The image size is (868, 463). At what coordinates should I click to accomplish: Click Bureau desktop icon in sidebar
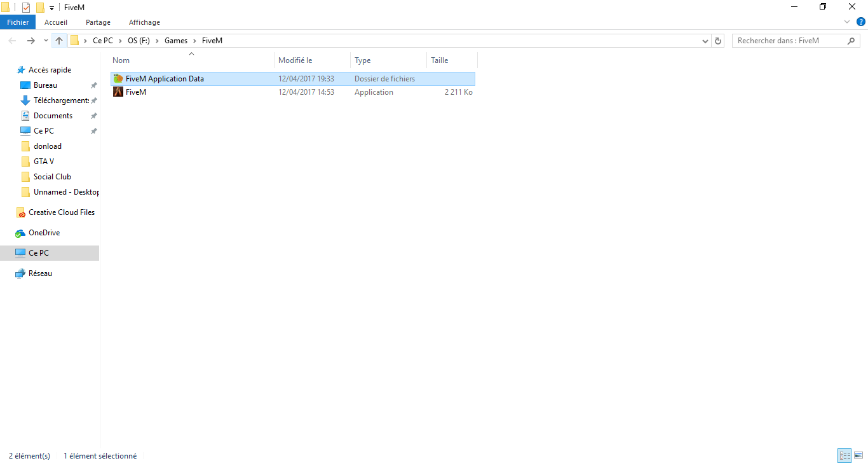(x=25, y=85)
